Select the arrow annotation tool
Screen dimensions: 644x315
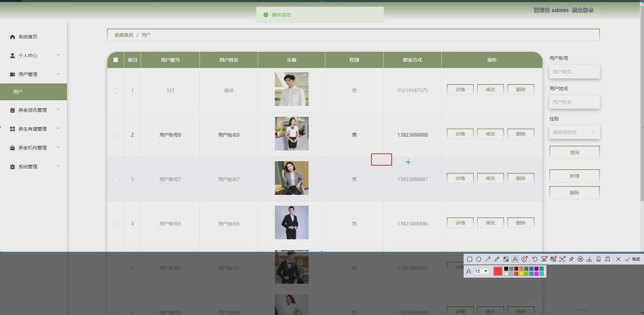(488, 259)
